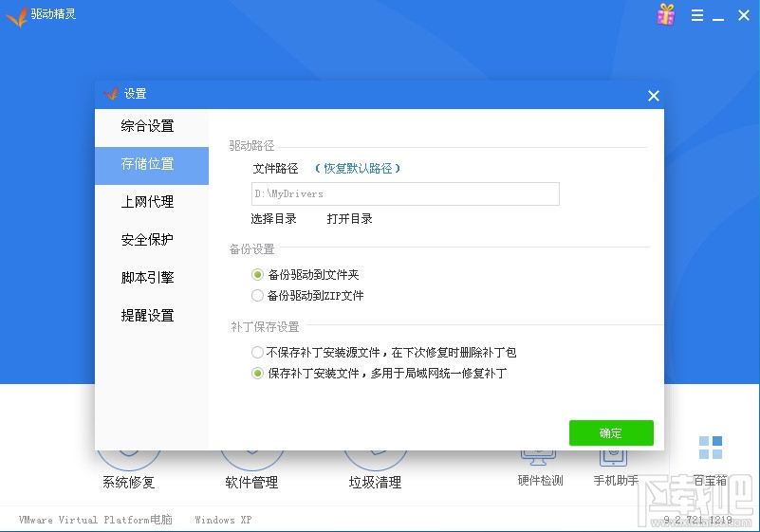Image resolution: width=760 pixels, height=532 pixels.
Task: Click 选择目录 to choose folder
Action: pyautogui.click(x=274, y=218)
